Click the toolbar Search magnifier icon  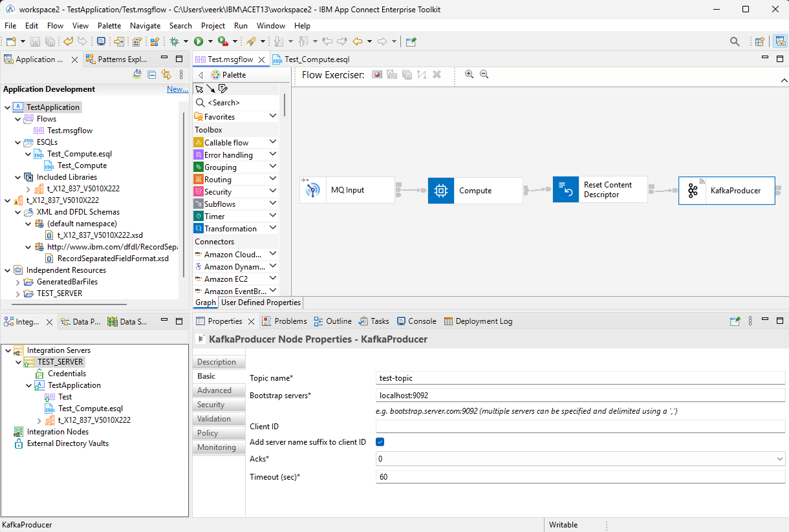pos(735,41)
